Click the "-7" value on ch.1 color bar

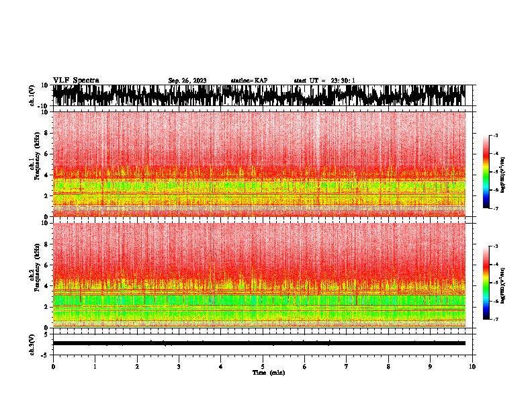(x=495, y=208)
